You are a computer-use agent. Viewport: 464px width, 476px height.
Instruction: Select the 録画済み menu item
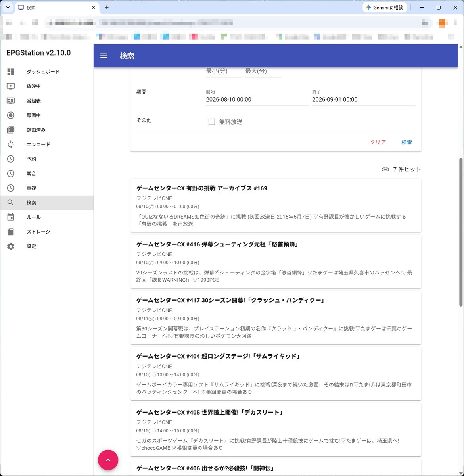point(47,130)
